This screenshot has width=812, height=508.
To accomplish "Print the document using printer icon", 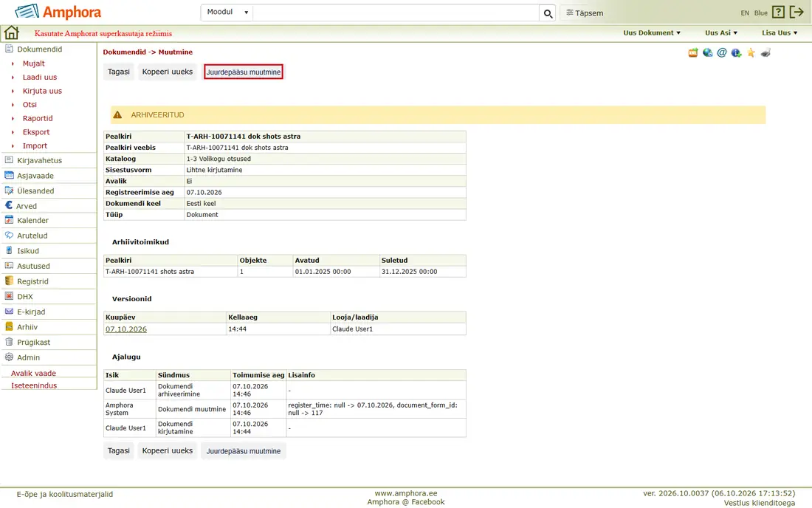I will pyautogui.click(x=765, y=52).
